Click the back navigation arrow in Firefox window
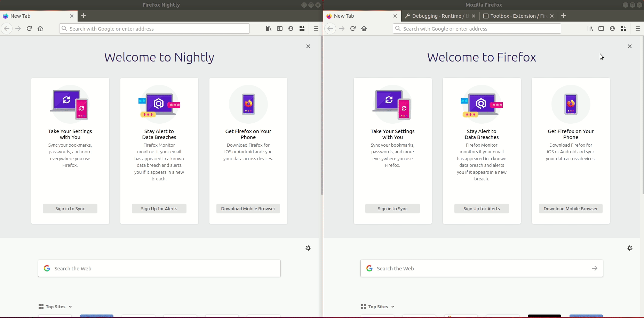 click(330, 28)
